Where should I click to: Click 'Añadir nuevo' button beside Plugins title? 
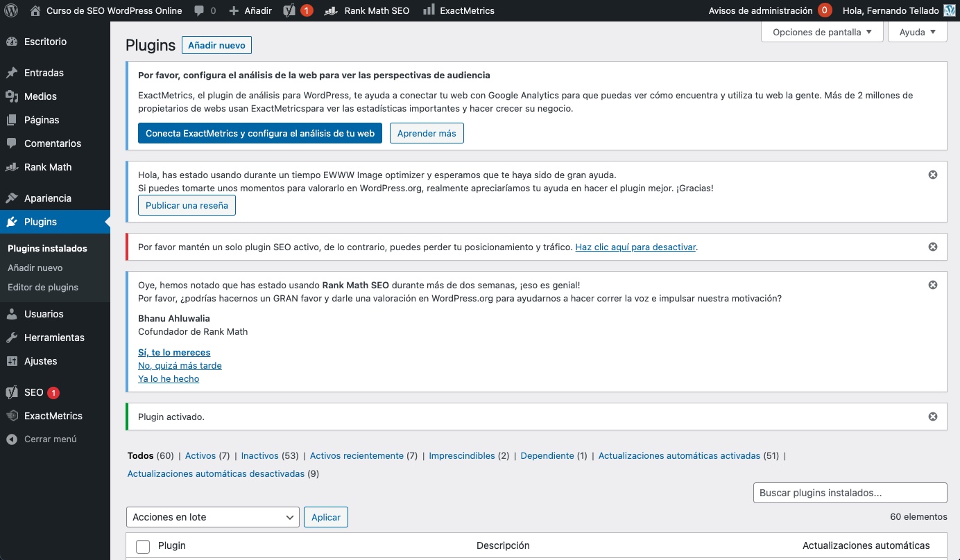pos(216,45)
